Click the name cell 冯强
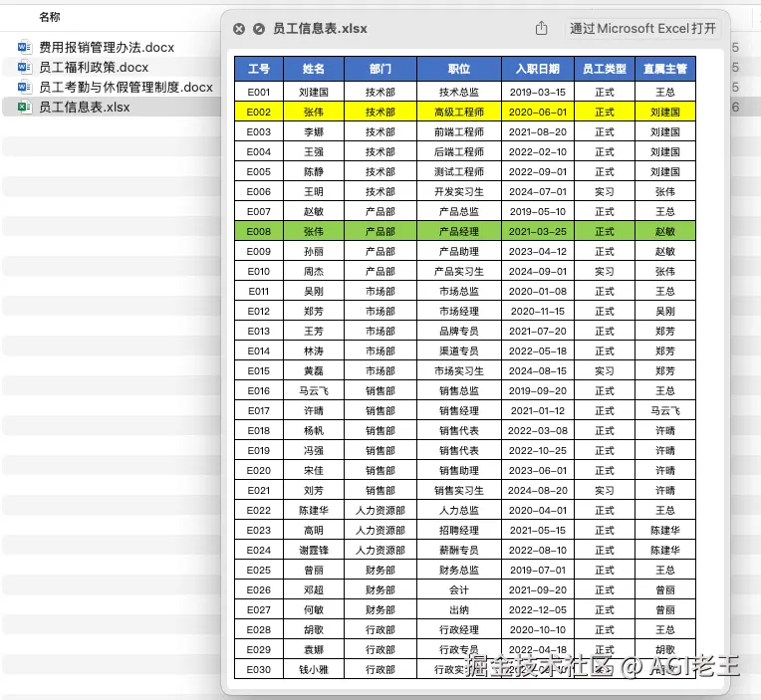This screenshot has width=761, height=700. [314, 450]
